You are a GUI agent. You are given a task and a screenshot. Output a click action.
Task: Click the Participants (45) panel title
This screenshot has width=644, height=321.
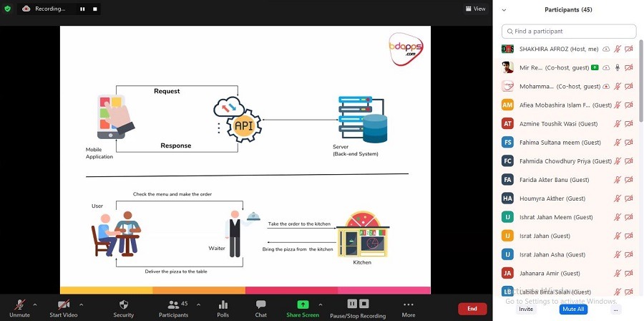(568, 10)
